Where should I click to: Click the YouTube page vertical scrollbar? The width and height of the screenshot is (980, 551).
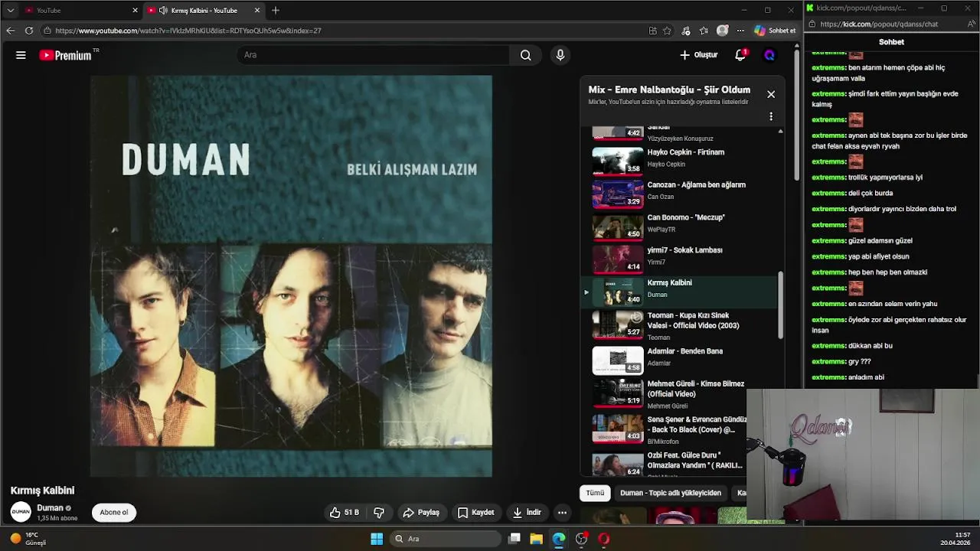click(797, 115)
